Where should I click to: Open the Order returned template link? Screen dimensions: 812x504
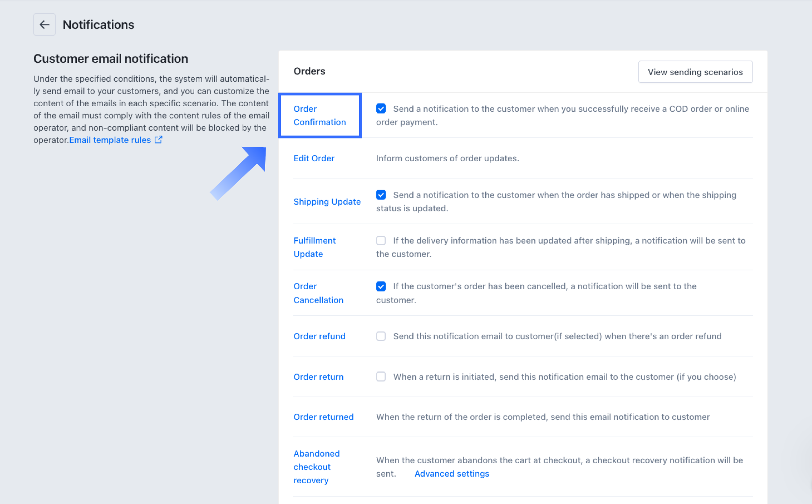point(323,417)
